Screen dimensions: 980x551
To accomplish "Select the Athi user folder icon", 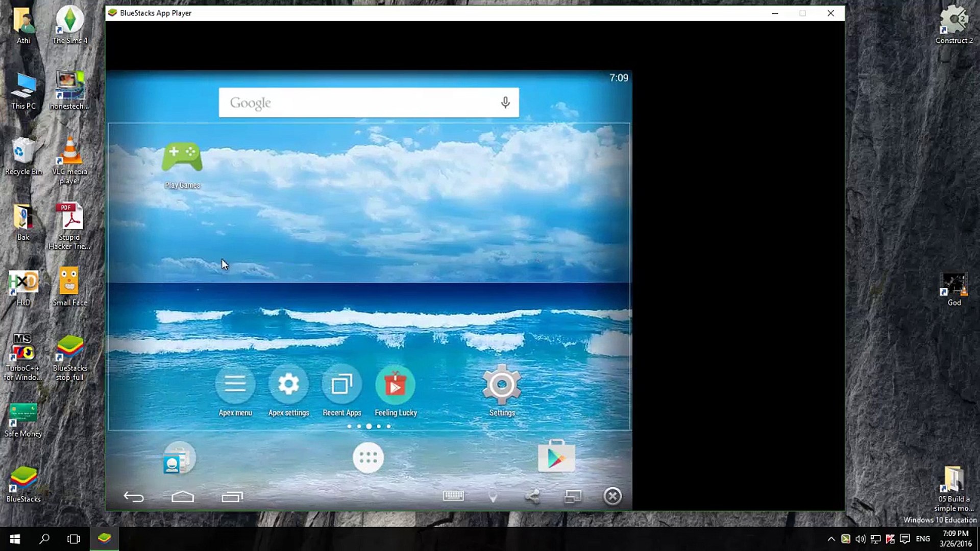I will [x=23, y=26].
